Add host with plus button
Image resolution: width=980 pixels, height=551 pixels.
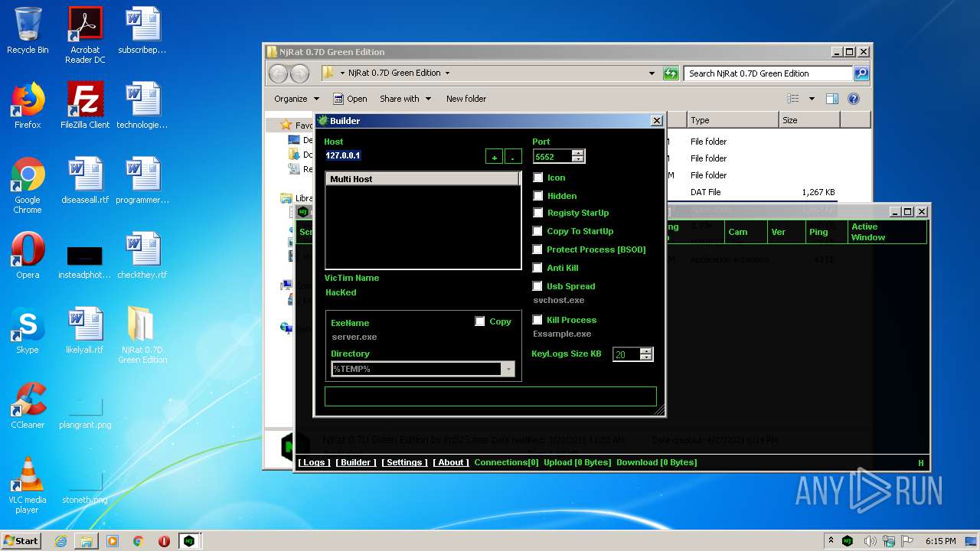[x=495, y=157]
